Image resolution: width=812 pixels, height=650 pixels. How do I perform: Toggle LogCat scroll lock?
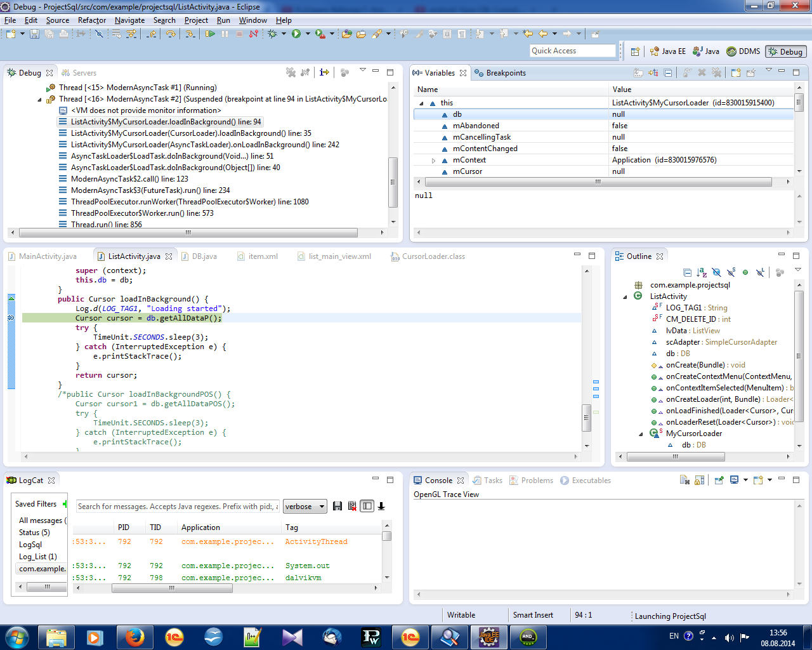(381, 506)
